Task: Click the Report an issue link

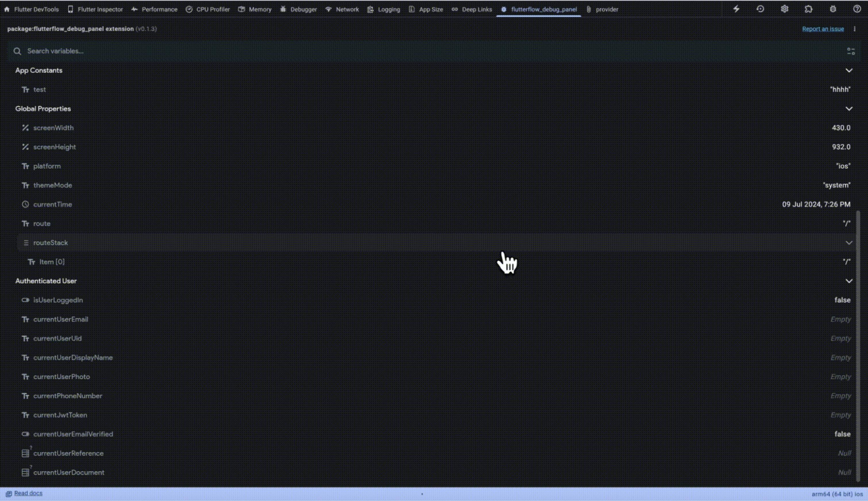Action: pos(823,29)
